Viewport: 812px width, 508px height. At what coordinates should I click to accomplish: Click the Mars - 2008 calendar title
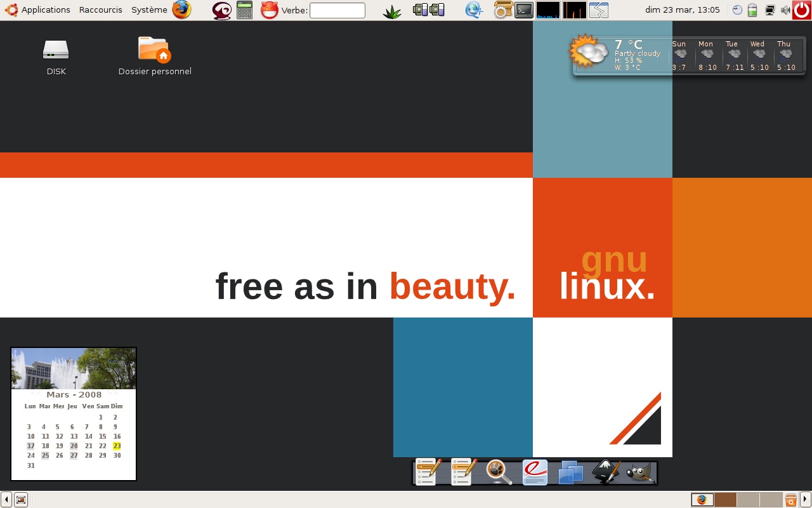pos(74,395)
